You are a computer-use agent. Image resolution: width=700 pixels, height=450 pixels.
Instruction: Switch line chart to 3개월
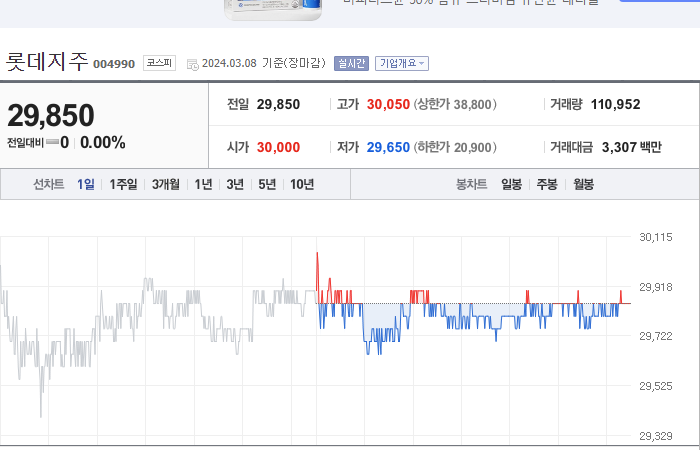tap(166, 184)
